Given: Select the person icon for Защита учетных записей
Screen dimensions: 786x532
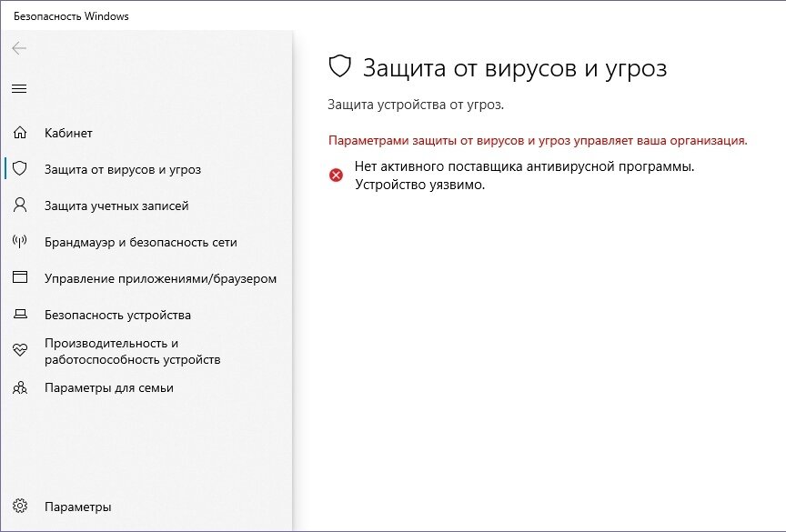Looking at the screenshot, I should (x=19, y=206).
